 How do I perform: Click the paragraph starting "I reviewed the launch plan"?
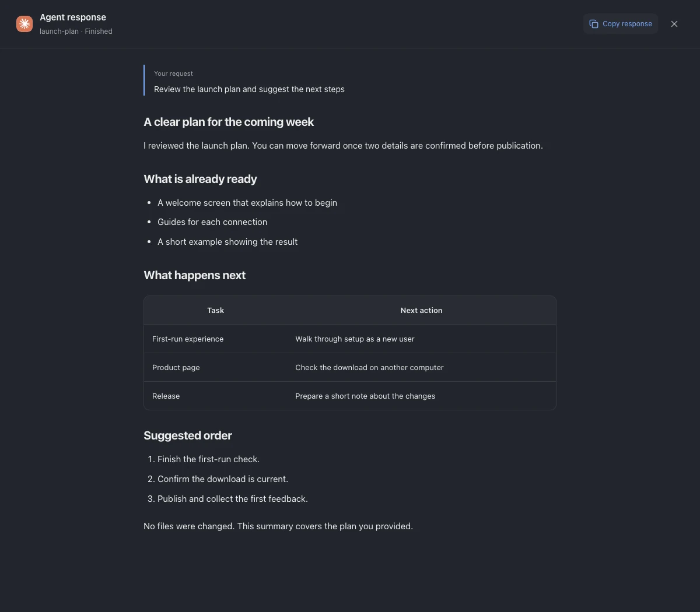coord(343,146)
